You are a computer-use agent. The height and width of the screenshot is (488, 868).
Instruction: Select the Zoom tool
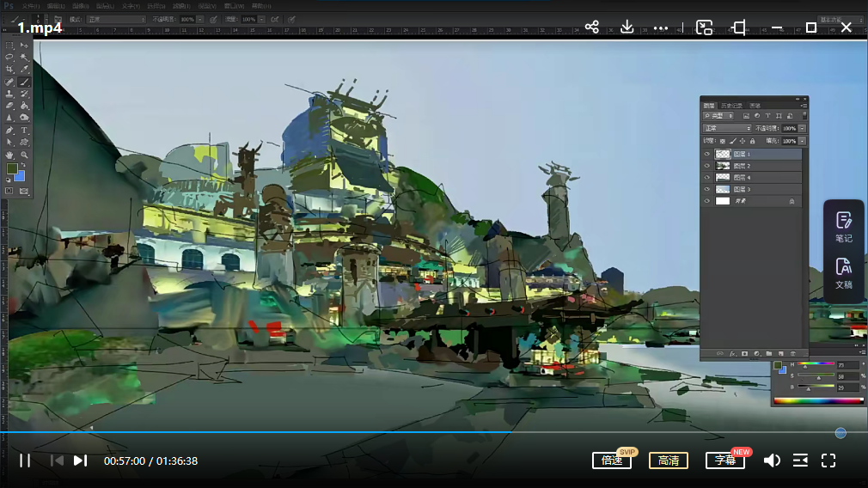pos(24,155)
